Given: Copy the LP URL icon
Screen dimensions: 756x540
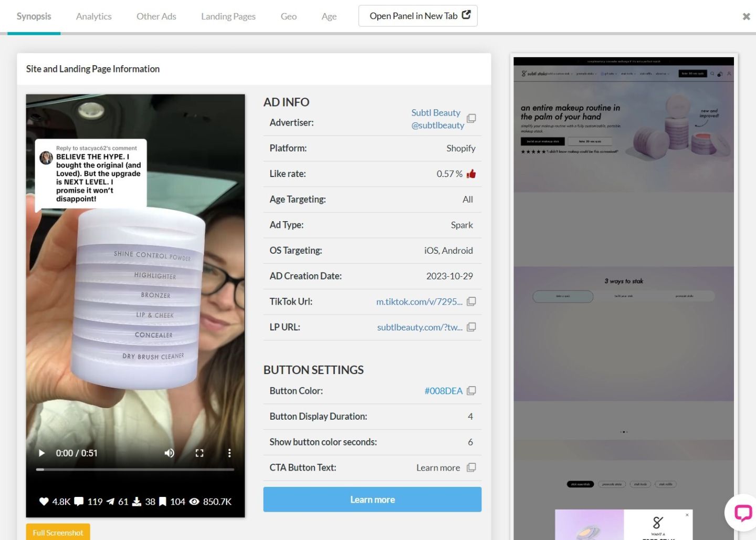Looking at the screenshot, I should (x=471, y=327).
